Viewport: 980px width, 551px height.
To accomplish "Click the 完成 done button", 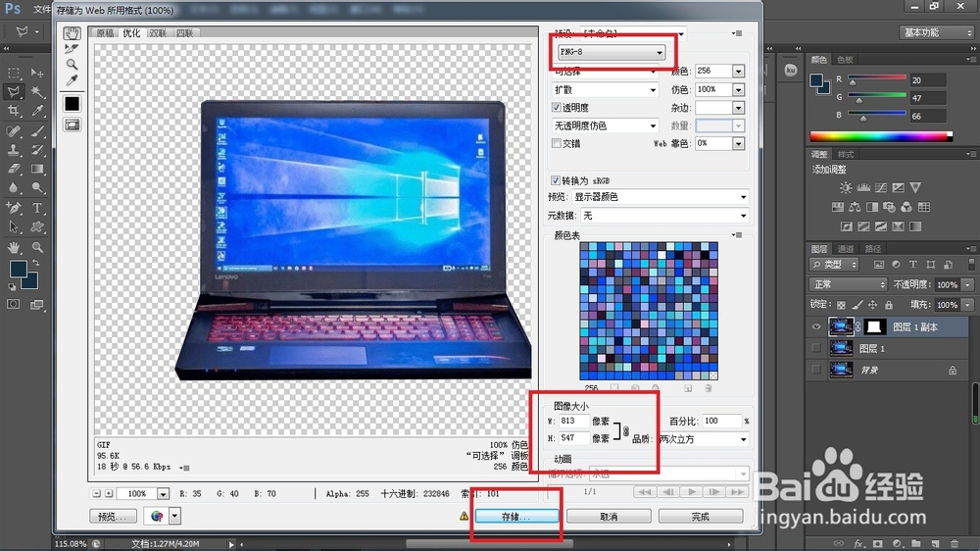I will [x=701, y=516].
